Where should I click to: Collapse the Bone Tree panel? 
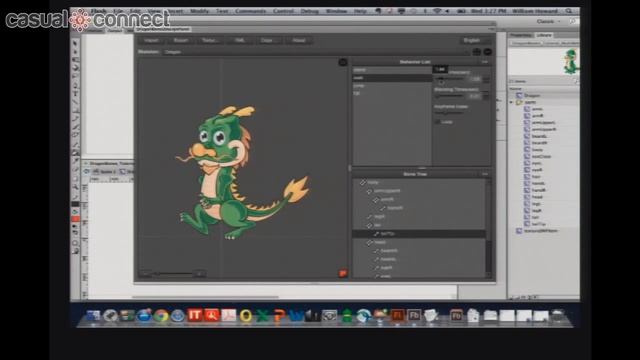pyautogui.click(x=485, y=174)
